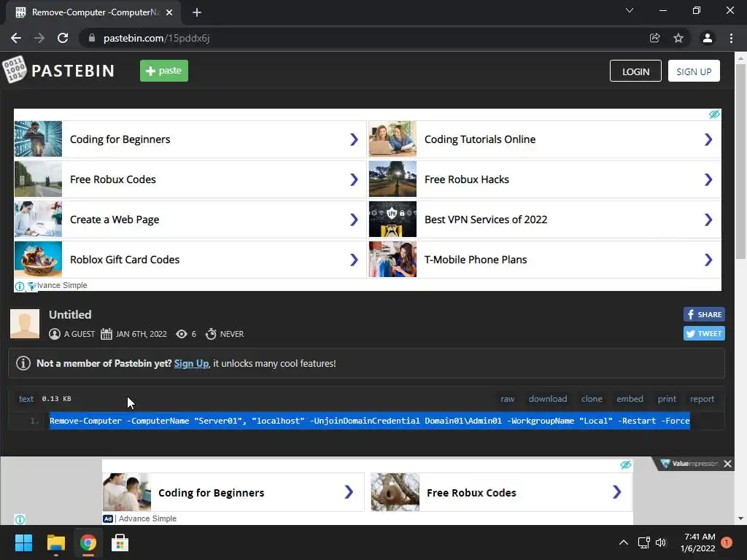747x560 pixels.
Task: Open Windows Start menu
Action: point(23,542)
